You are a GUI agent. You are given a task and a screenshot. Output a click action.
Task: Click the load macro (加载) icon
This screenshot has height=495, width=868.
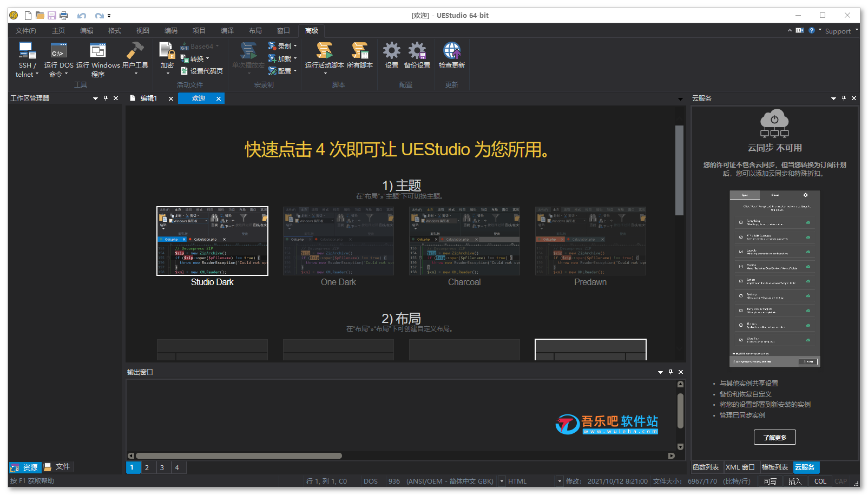click(x=272, y=58)
